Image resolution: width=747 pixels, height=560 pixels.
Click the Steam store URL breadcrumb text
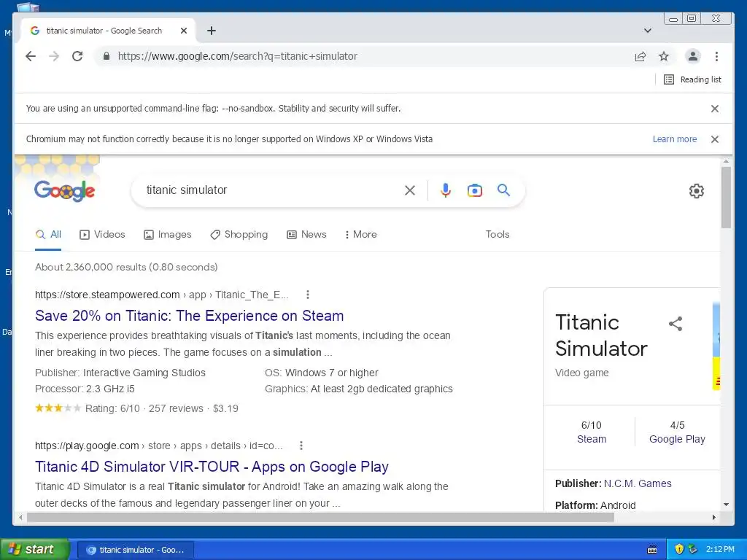pos(161,295)
